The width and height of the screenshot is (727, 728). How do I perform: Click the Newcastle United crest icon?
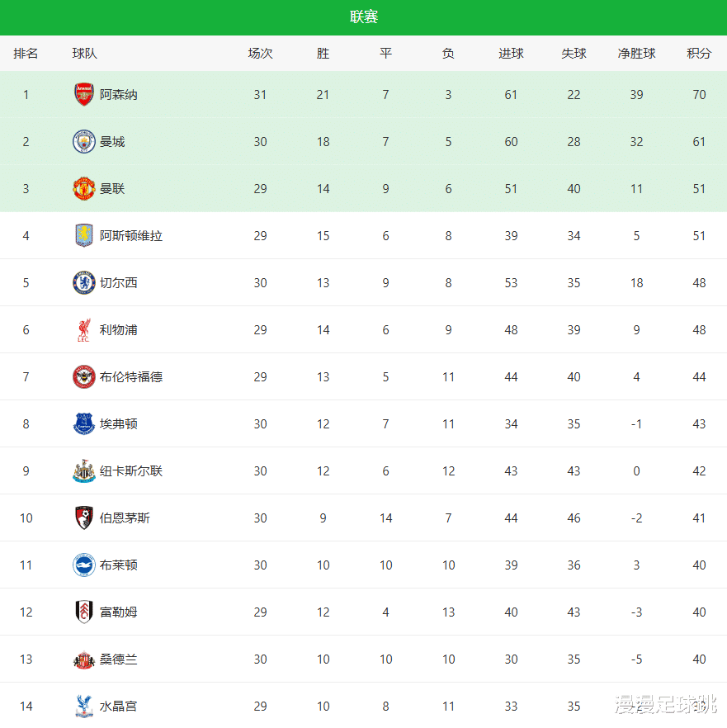point(84,470)
